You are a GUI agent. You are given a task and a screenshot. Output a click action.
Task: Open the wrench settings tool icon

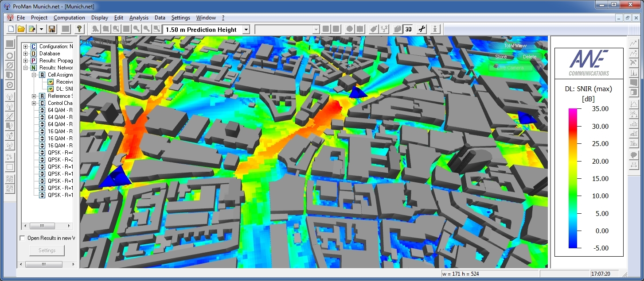click(x=422, y=29)
